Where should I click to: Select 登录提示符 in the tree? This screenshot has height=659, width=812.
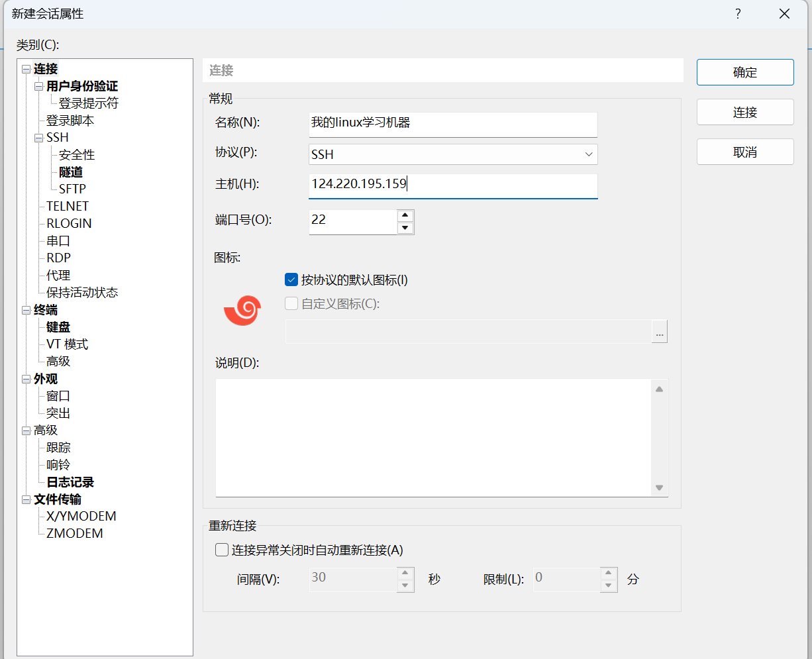[x=89, y=103]
